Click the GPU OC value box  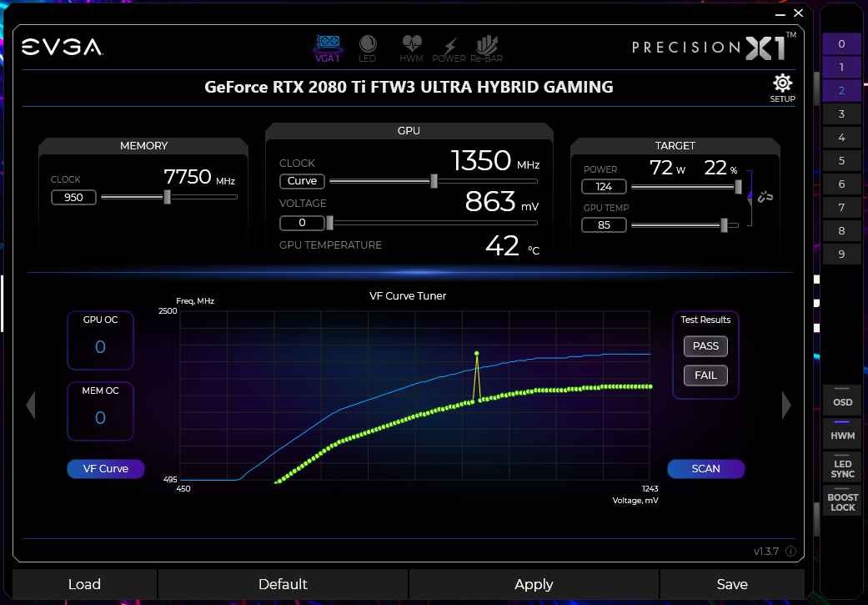click(100, 340)
